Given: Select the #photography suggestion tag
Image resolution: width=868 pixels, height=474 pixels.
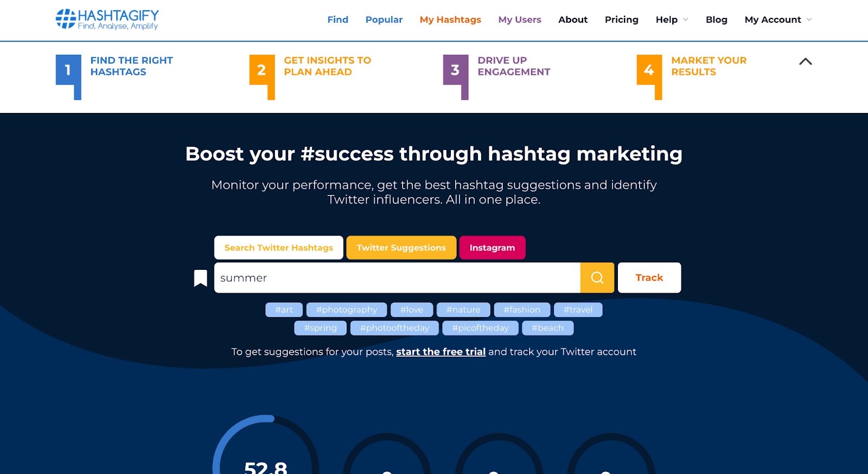Looking at the screenshot, I should click(347, 309).
